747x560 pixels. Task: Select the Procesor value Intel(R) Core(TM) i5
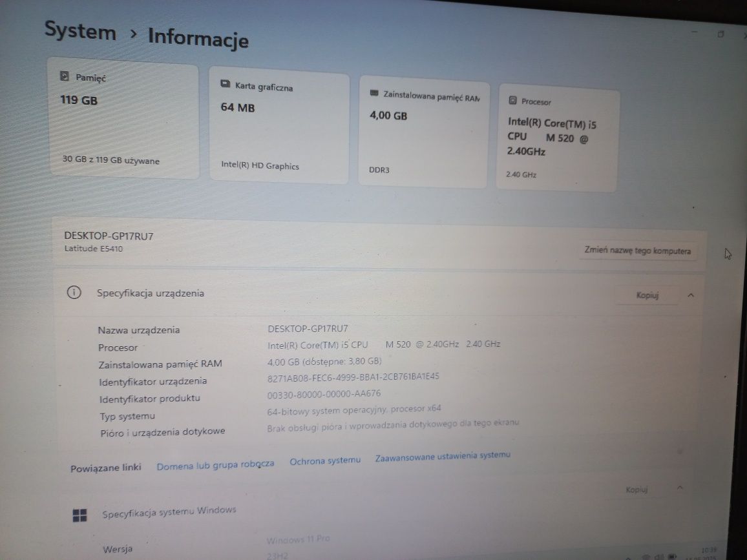tap(384, 344)
